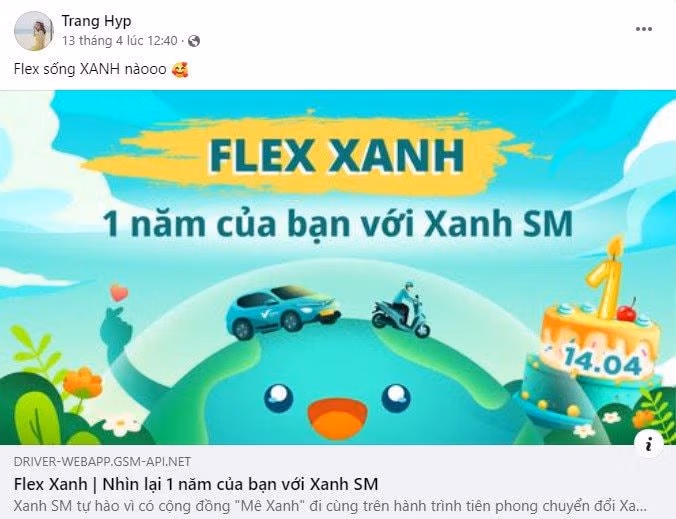The height and width of the screenshot is (519, 676).
Task: Open the post timestamp 13 tháng 4 lúc 12:40
Action: (119, 41)
